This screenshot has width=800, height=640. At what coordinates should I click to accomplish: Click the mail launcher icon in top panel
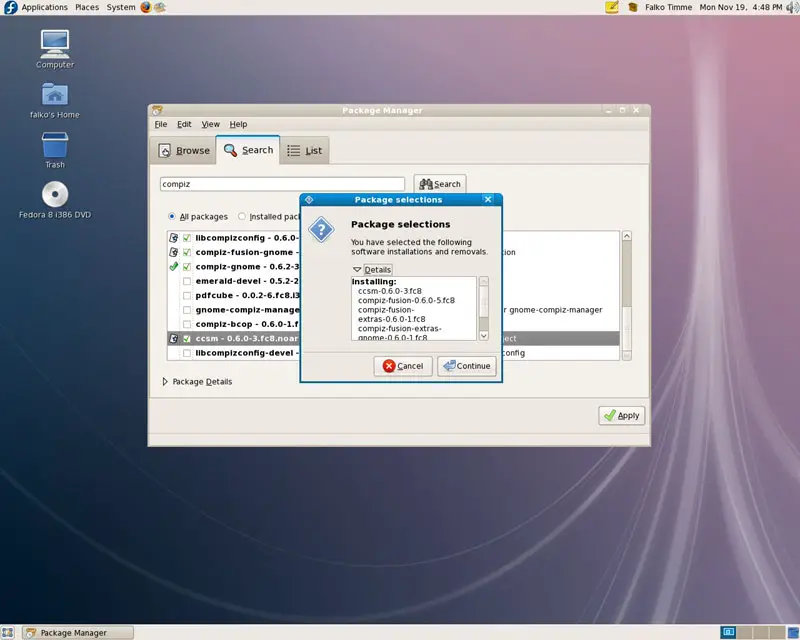[160, 7]
